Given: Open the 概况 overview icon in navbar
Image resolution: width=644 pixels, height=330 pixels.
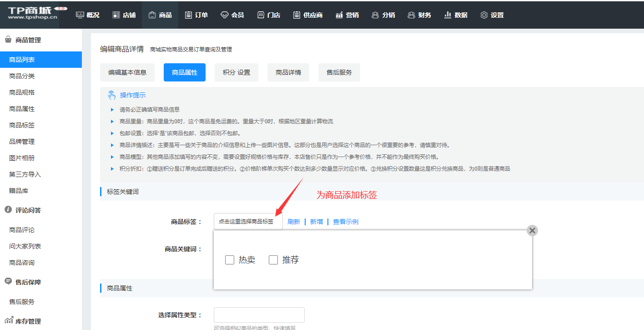Looking at the screenshot, I should (80, 15).
